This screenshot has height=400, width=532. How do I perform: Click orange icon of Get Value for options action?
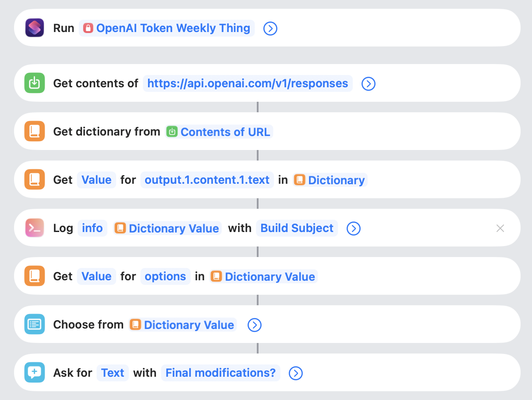click(35, 276)
